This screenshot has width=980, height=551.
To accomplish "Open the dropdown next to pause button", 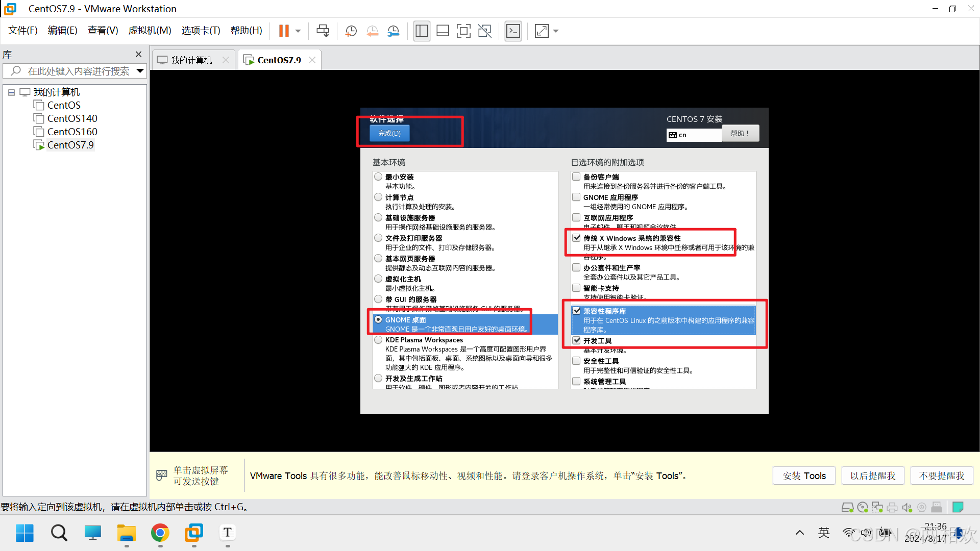I will pos(298,31).
